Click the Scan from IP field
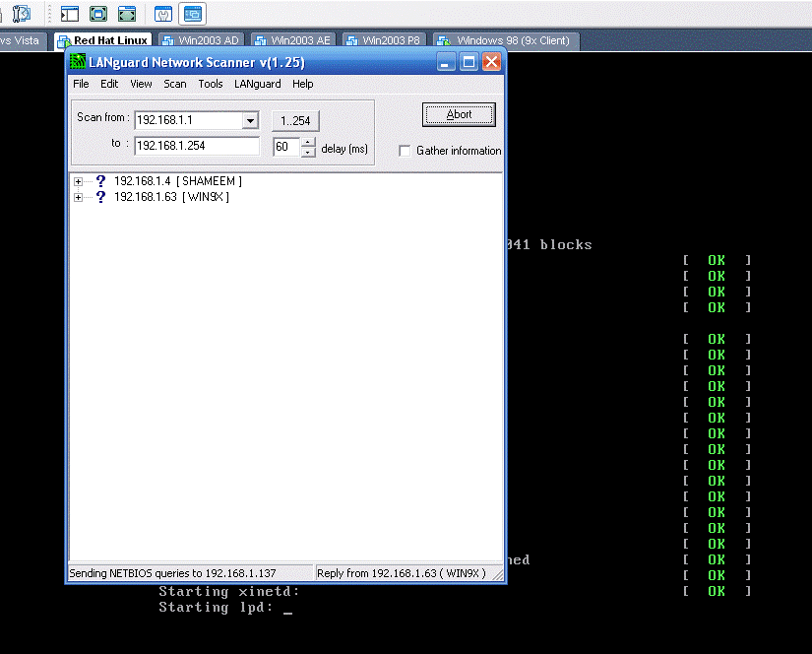Screen dimensions: 812x654 pos(189,120)
